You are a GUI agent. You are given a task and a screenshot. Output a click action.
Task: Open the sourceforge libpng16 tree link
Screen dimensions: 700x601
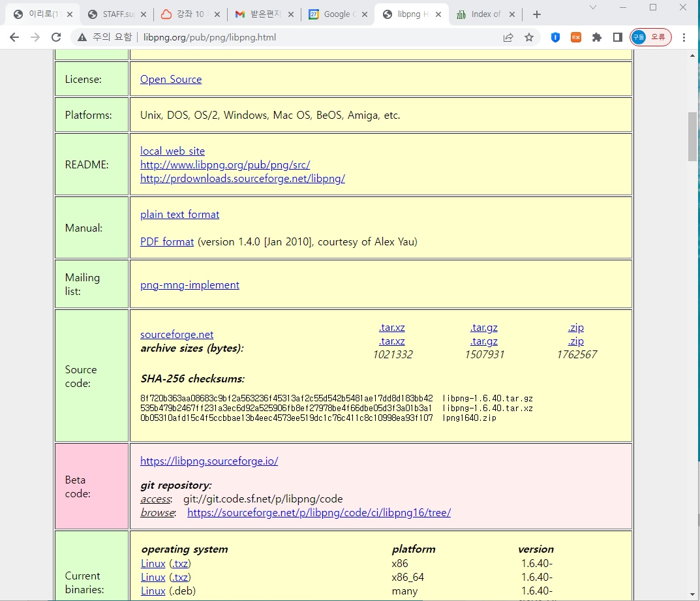coord(319,513)
